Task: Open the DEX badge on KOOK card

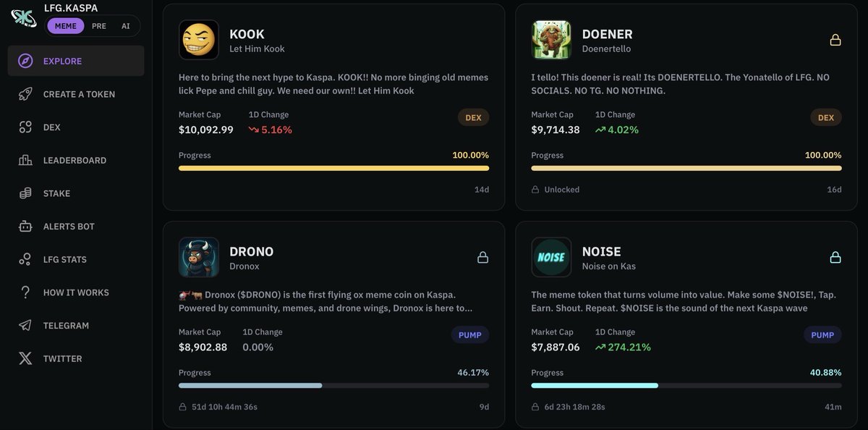Action: 473,117
